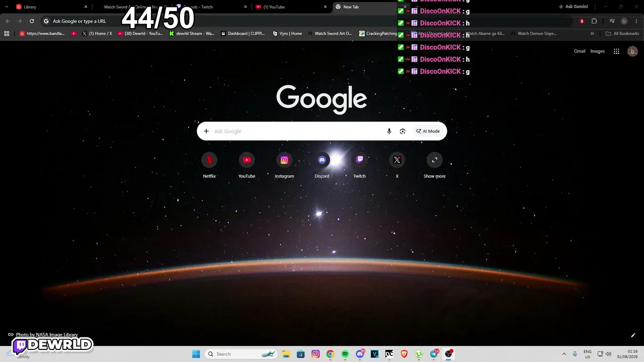644x362 pixels.
Task: Open uTorrent from the taskbar
Action: pyautogui.click(x=419, y=354)
